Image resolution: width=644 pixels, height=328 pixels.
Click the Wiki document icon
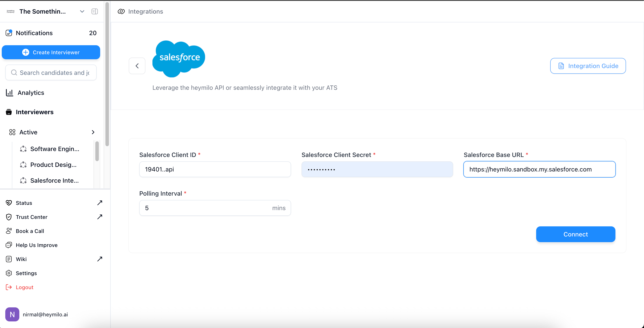(x=9, y=259)
